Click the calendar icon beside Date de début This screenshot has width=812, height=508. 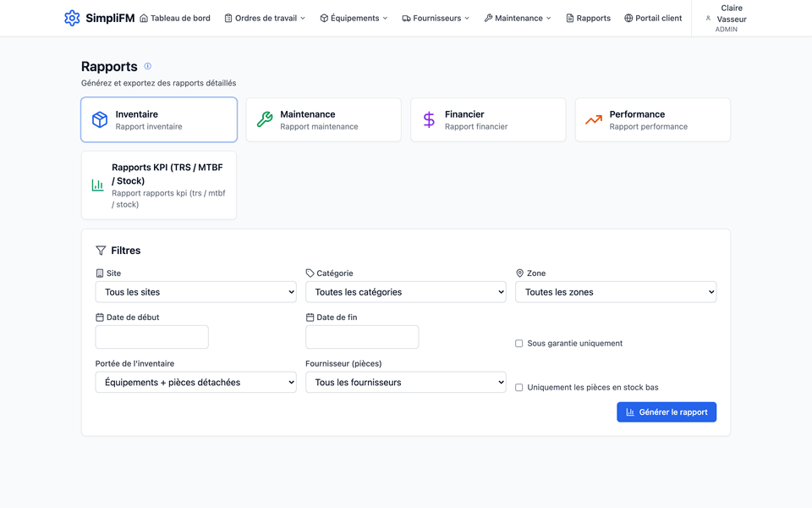coord(100,317)
